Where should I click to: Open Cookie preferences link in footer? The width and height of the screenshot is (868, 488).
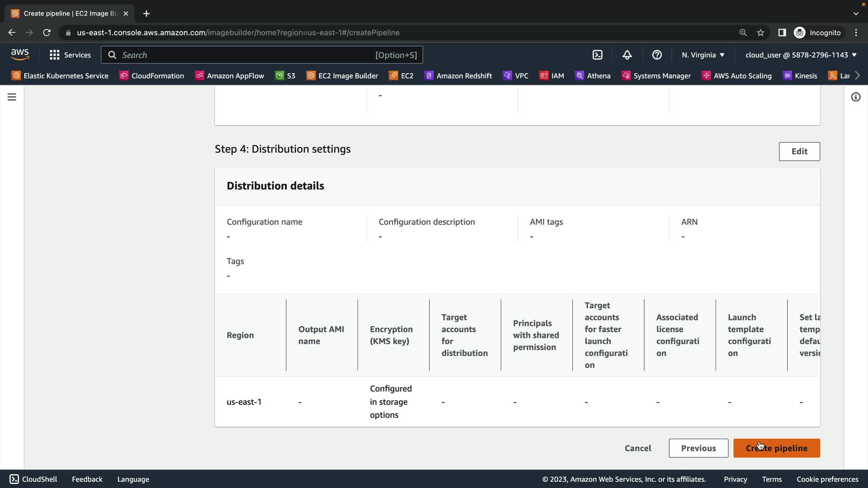827,479
